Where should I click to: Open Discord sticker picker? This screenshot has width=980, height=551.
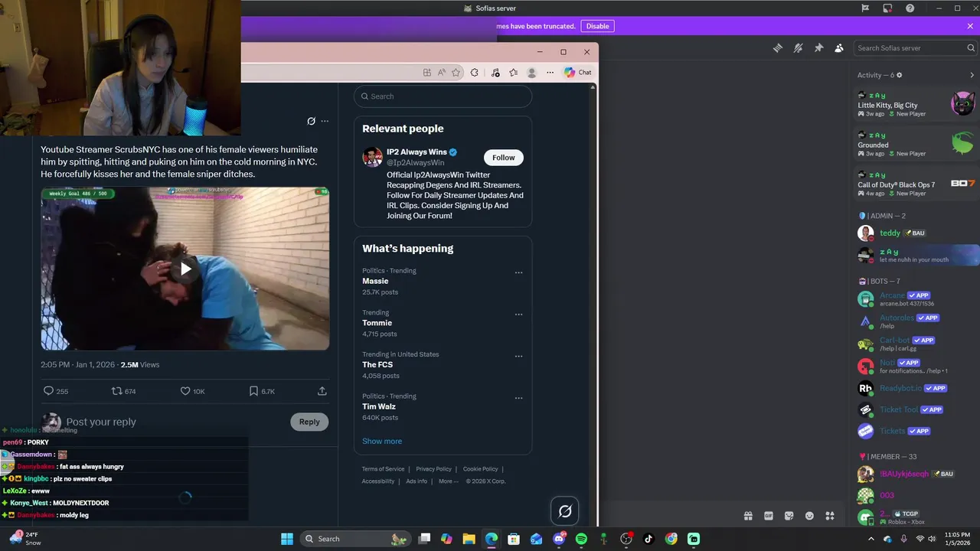point(789,516)
